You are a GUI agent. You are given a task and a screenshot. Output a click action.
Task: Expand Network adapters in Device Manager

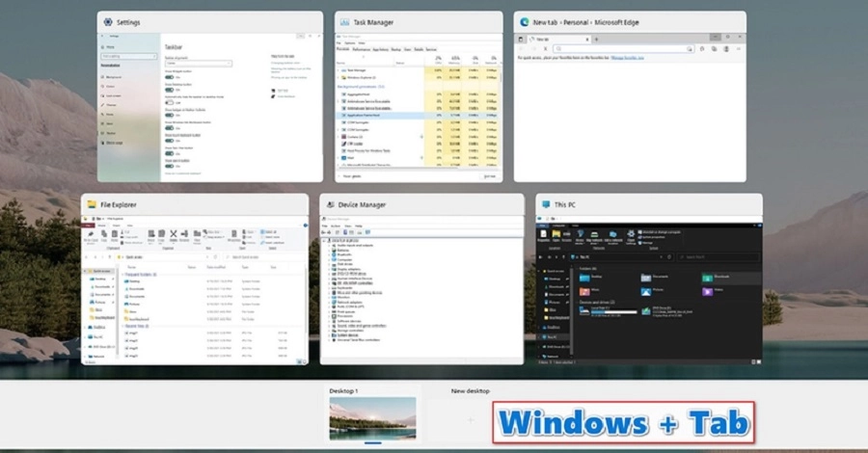[x=330, y=303]
